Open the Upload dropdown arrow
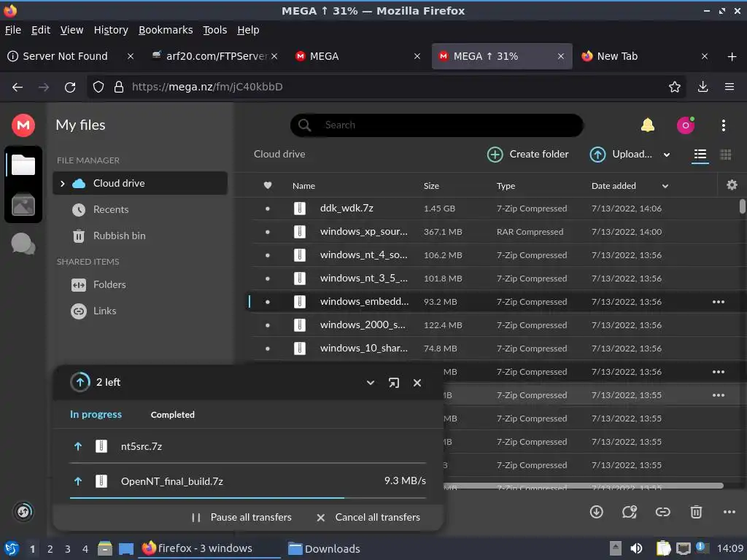Viewport: 747px width, 560px height. pyautogui.click(x=667, y=155)
